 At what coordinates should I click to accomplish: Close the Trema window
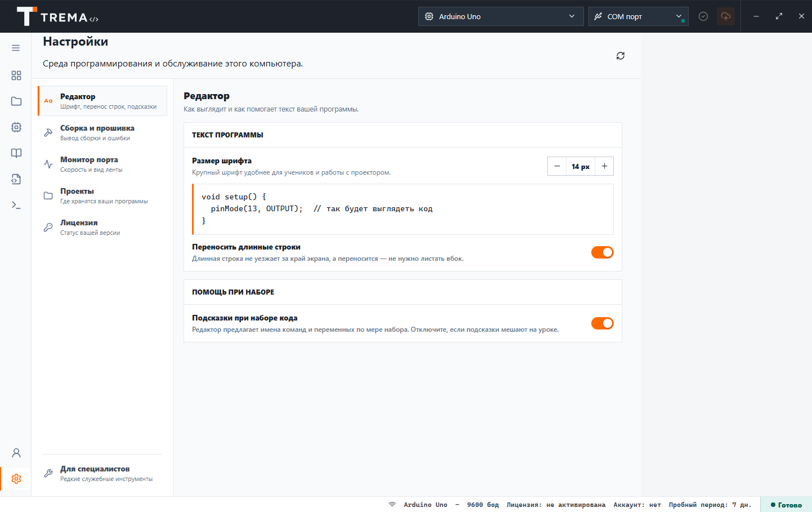click(801, 16)
